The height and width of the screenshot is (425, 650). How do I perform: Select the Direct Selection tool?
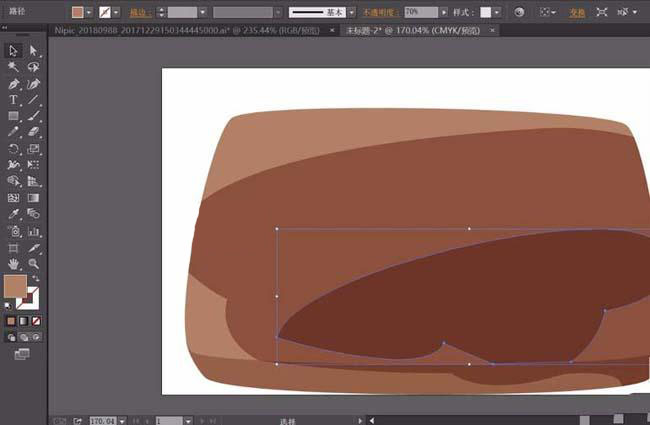tap(33, 50)
